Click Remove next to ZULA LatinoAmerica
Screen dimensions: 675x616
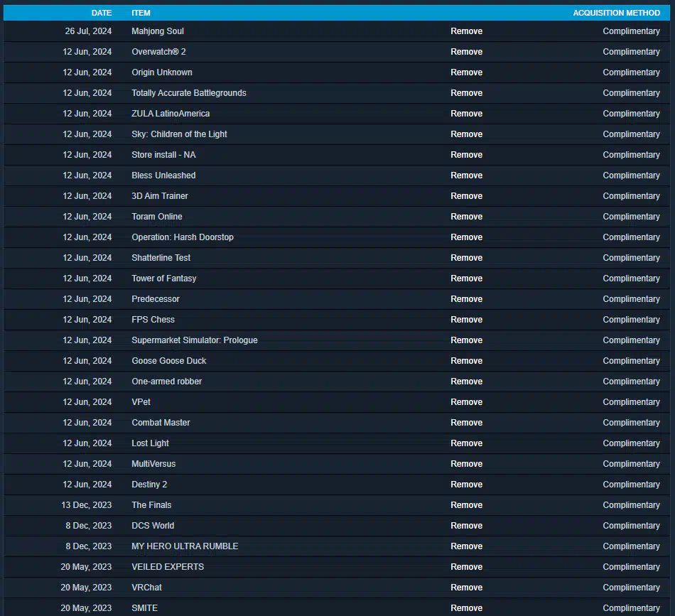[466, 114]
